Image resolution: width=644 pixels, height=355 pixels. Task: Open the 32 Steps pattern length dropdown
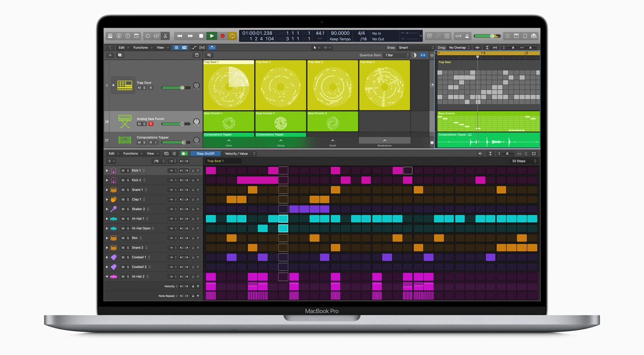coord(524,161)
